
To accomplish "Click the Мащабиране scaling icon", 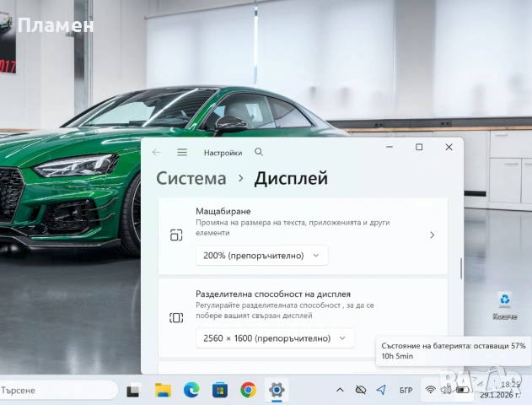I will click(176, 235).
